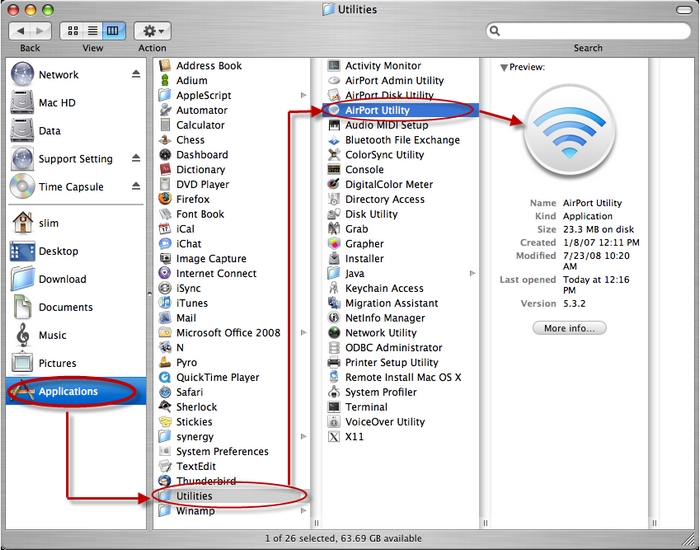The width and height of the screenshot is (700, 550).
Task: Open the slim home folder
Action: point(76,223)
